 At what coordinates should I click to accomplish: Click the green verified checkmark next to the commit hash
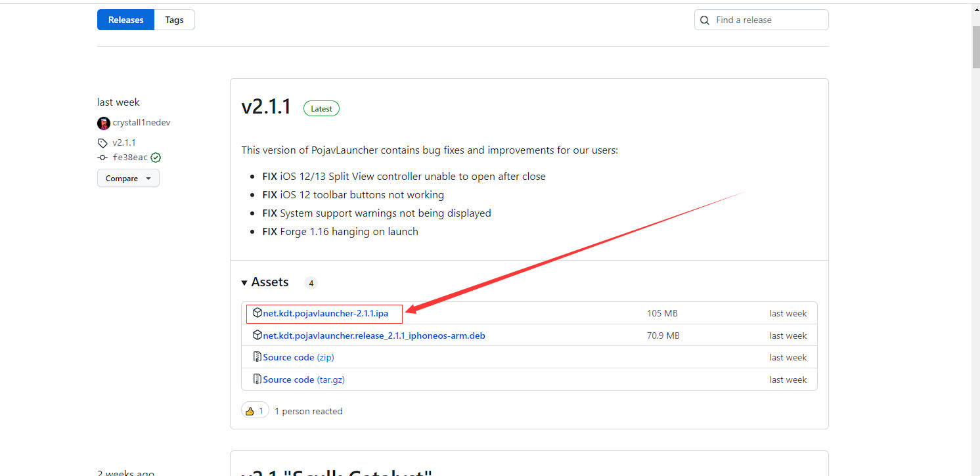[156, 158]
